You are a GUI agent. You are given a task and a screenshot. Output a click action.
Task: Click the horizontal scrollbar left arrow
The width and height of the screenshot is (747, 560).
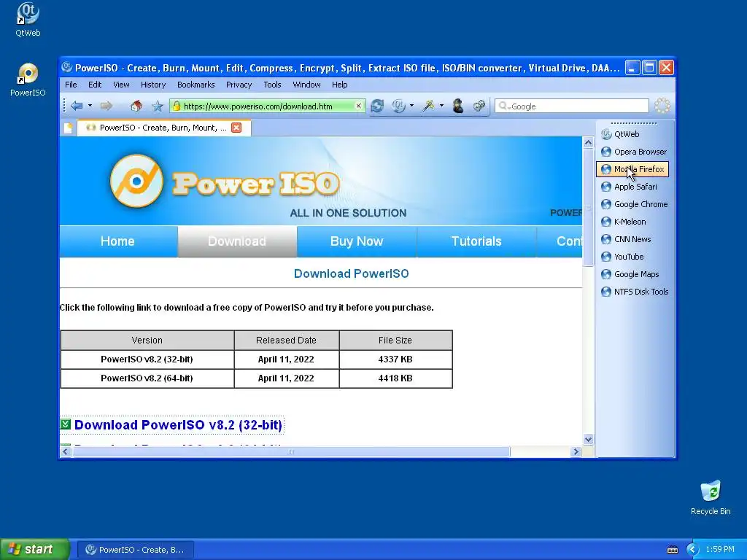click(x=66, y=451)
